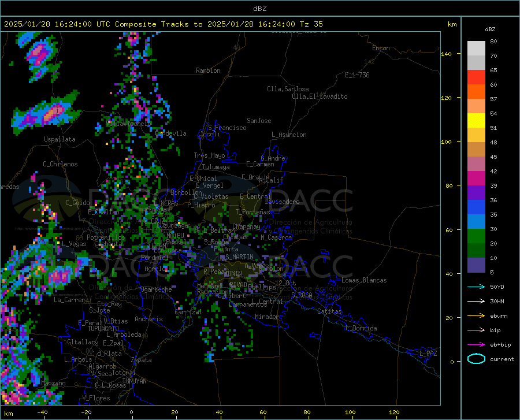Click the dBZ title at top
Screen dimensions: 520x420
tap(259, 9)
